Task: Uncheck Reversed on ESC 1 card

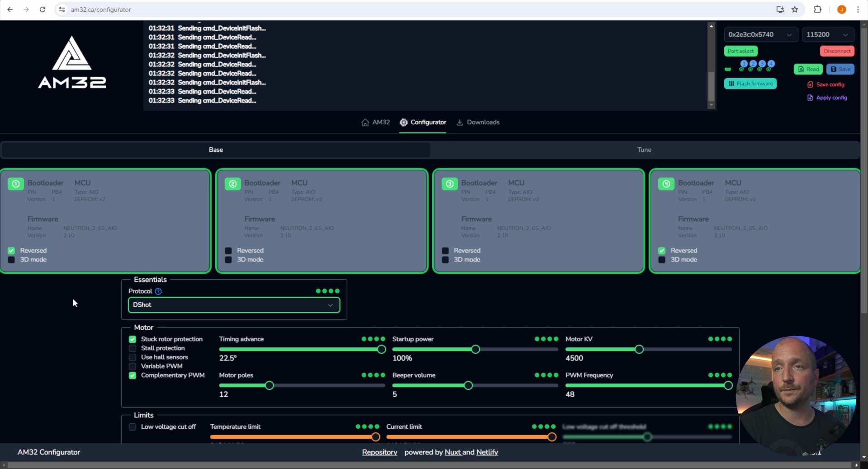Action: tap(11, 251)
